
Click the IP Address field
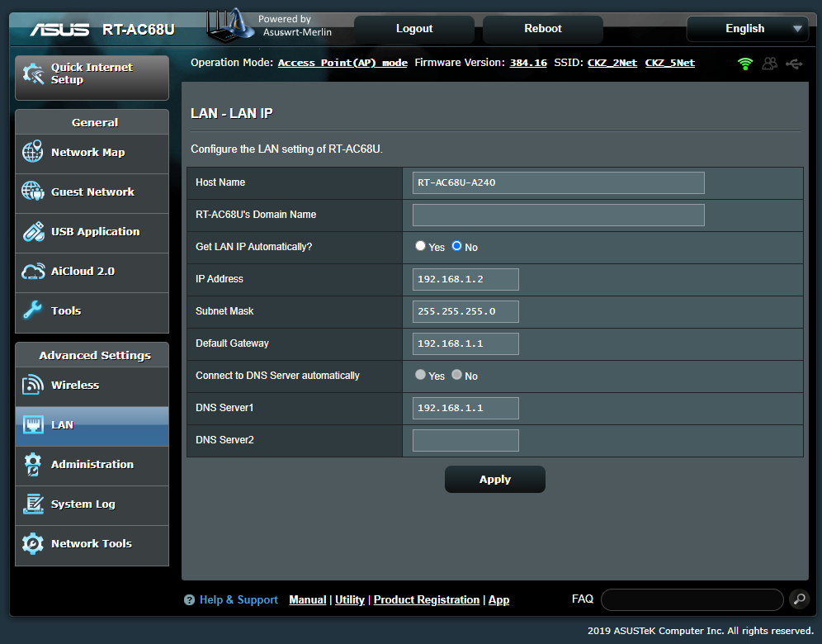[465, 280]
